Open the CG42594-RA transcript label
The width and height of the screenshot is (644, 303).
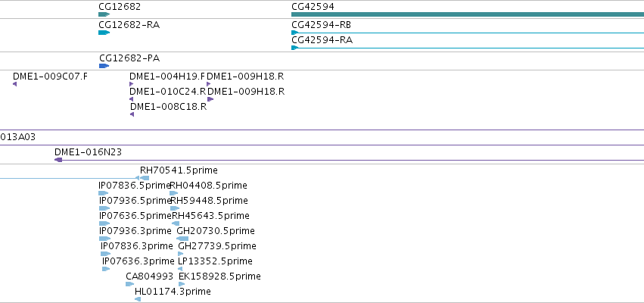point(322,40)
